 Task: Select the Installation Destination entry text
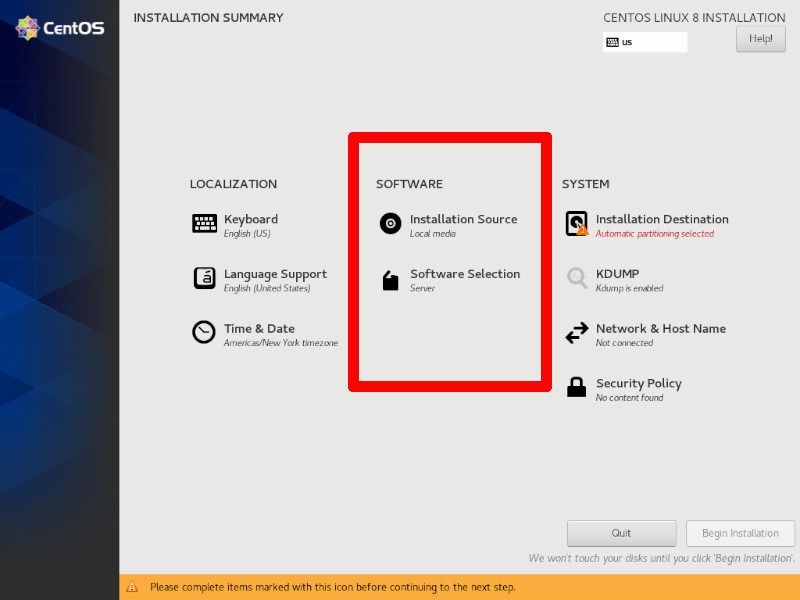pyautogui.click(x=660, y=219)
